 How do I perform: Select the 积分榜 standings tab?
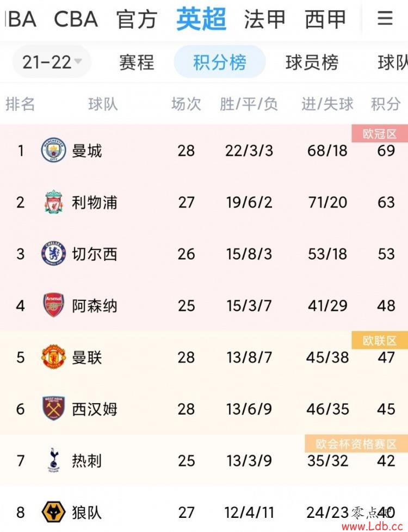click(220, 62)
